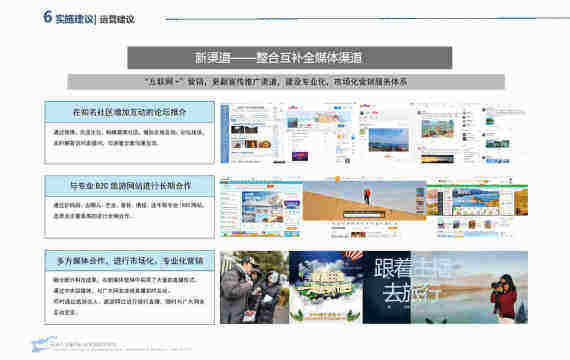This screenshot has width=570, height=360.
Task: Open the travel website screenshot with blue header
Action: [x=261, y=208]
